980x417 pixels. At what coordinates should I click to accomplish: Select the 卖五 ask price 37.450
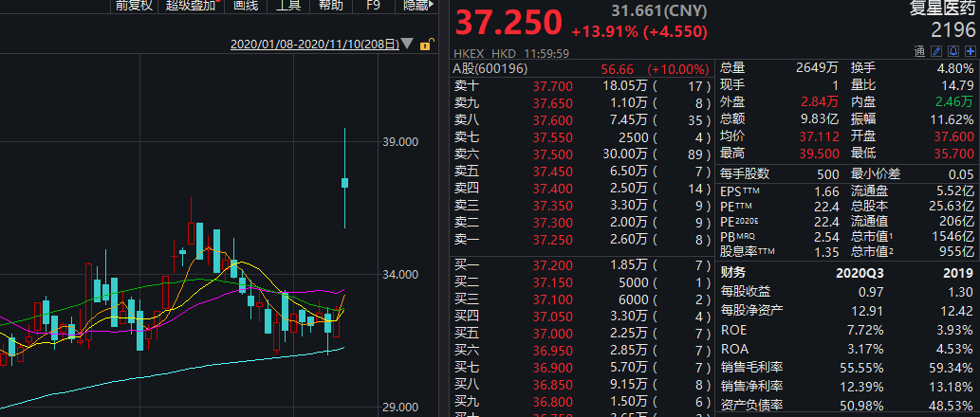point(552,171)
